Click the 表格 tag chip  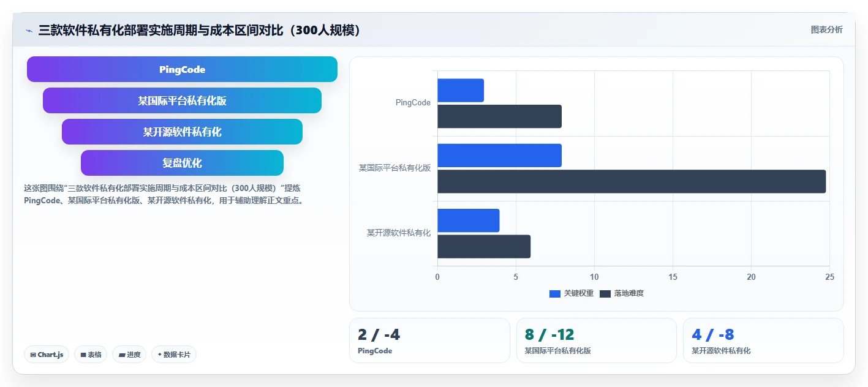[x=91, y=355]
